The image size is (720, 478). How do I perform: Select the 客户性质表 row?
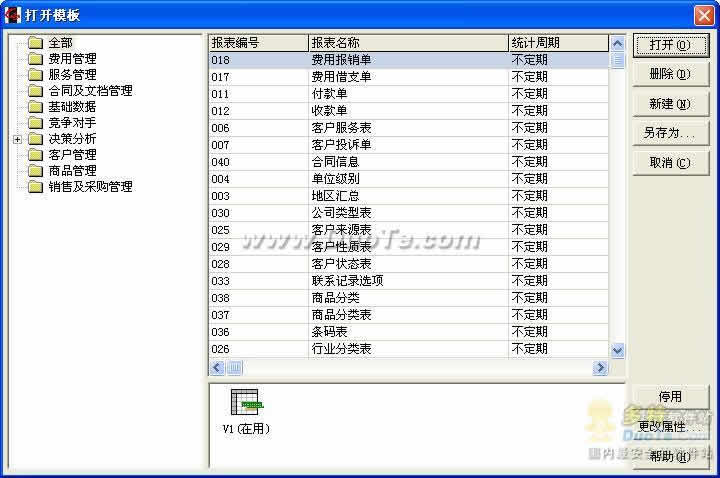click(x=409, y=247)
